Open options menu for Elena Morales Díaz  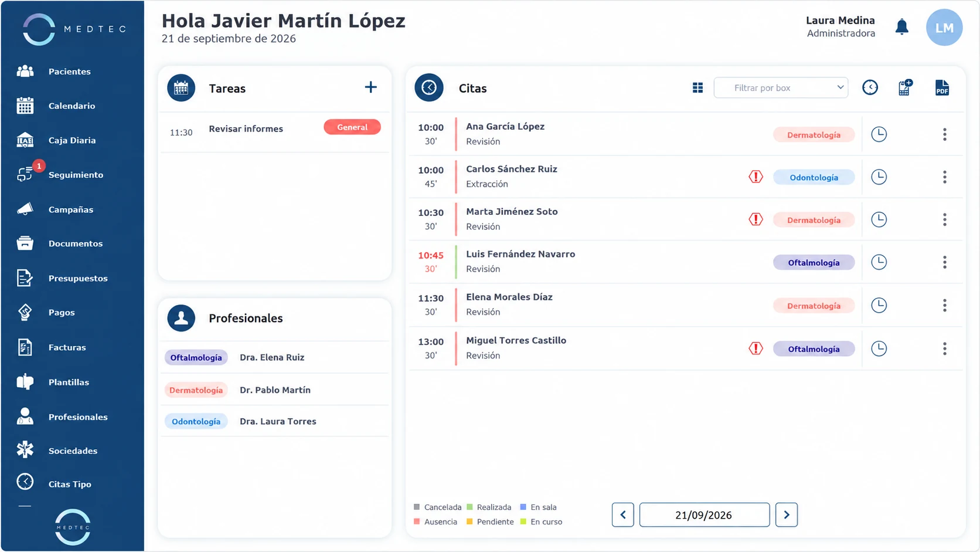[944, 305]
